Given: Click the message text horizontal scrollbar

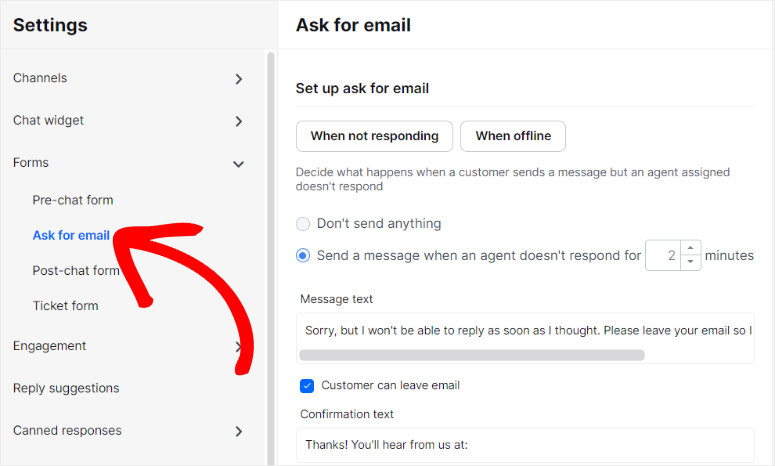Looking at the screenshot, I should coord(472,355).
